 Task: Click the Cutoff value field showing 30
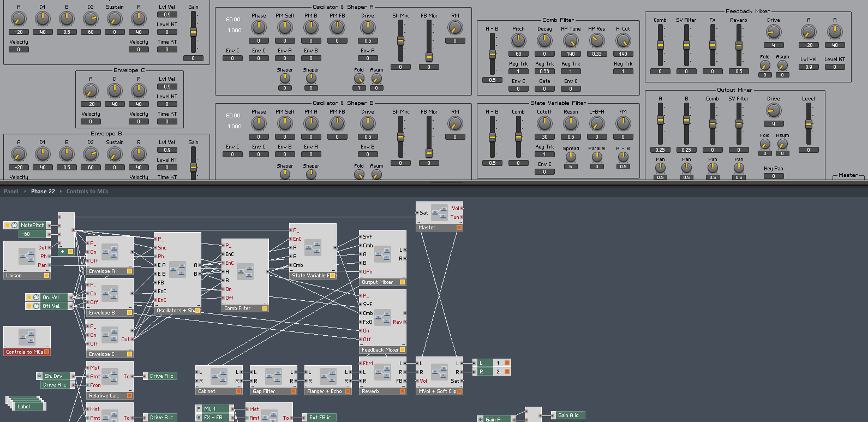(544, 136)
